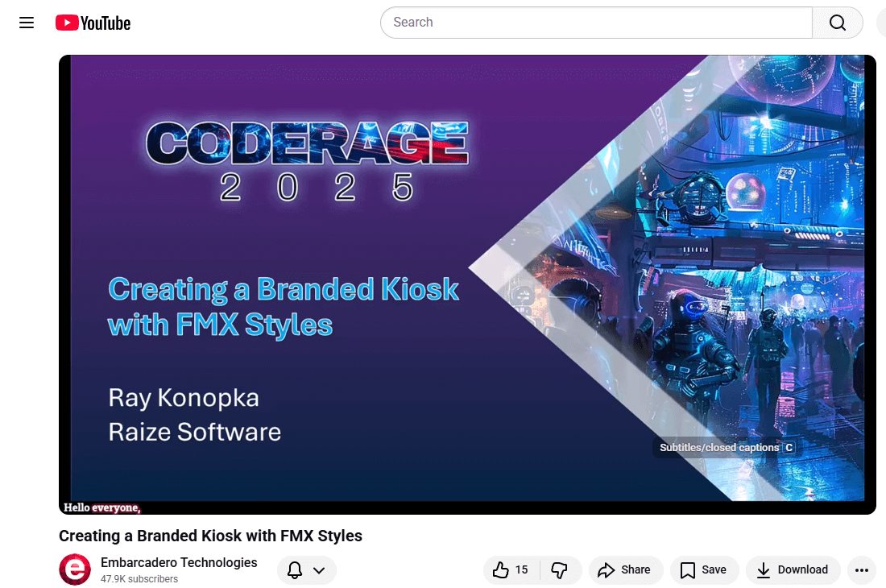This screenshot has height=588, width=886.
Task: Download the video
Action: click(x=793, y=570)
